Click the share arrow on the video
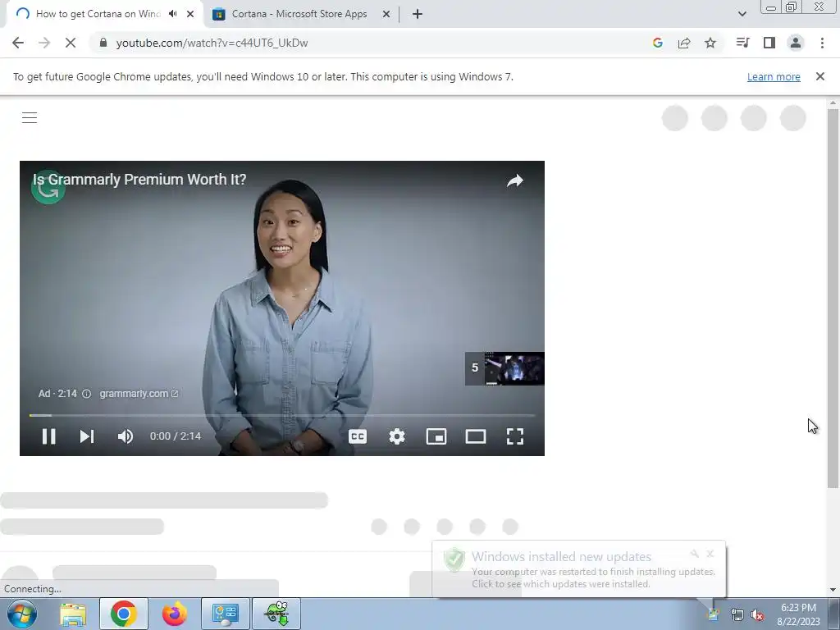The width and height of the screenshot is (840, 630). [515, 180]
